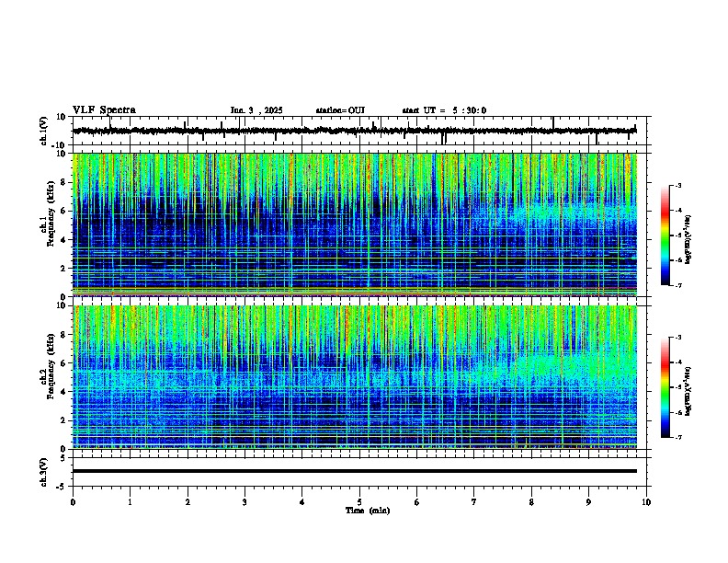Screen dimensions: 728x563
Task: Click the "-7" label on ch.2 color bar
Action: (x=677, y=438)
